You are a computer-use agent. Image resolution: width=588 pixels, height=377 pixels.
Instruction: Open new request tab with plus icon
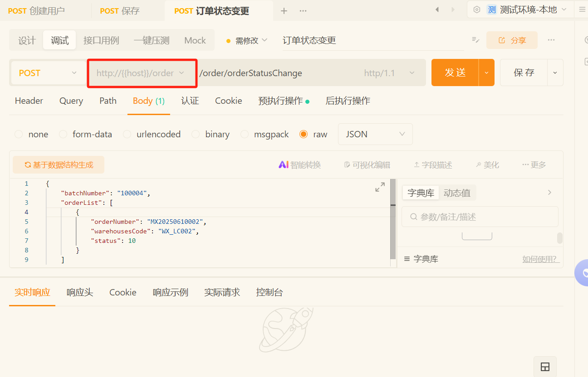pos(284,11)
